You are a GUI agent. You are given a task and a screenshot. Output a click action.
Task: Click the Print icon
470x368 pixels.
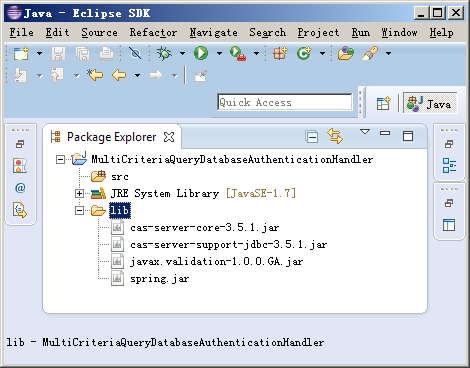[x=106, y=53]
